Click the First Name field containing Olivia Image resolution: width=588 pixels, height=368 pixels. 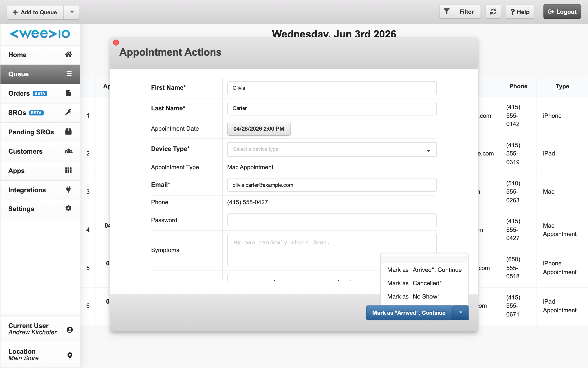coord(332,88)
